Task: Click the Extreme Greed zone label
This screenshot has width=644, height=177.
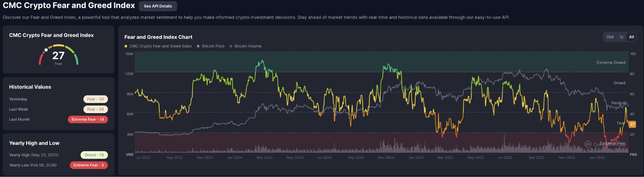Action: point(611,63)
